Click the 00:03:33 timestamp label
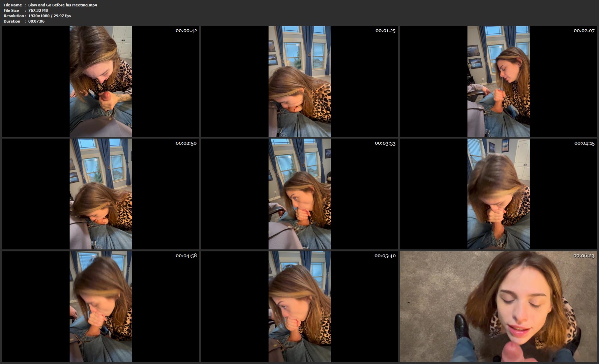The width and height of the screenshot is (599, 364). 385,143
